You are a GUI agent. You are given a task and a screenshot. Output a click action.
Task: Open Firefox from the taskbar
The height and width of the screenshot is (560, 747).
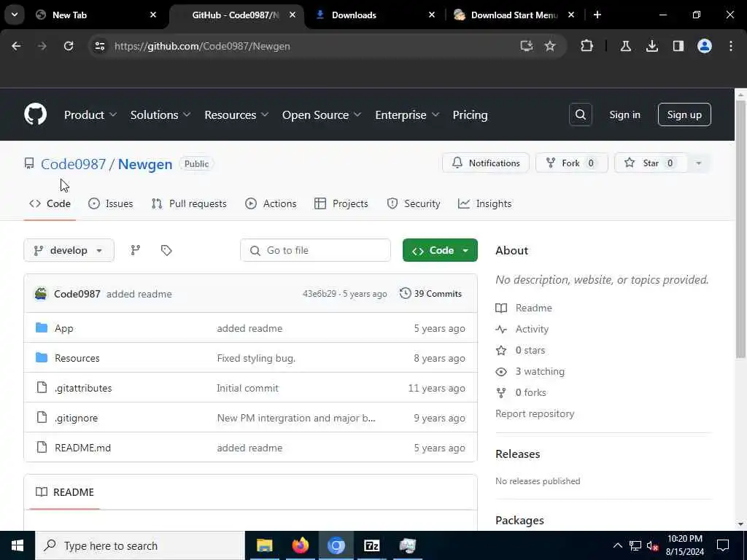pyautogui.click(x=300, y=545)
